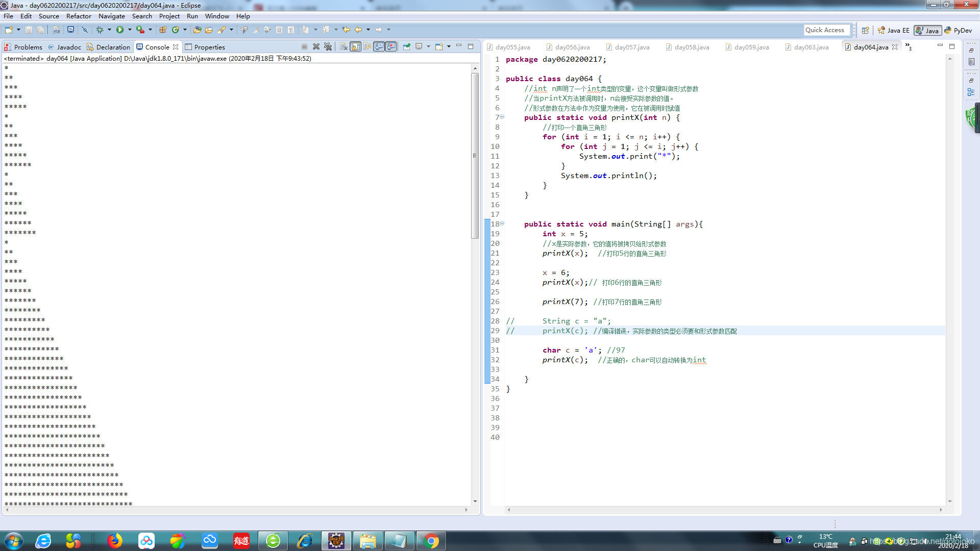Open New Java Class dropdown arrow
The height and width of the screenshot is (551, 980).
pyautogui.click(x=185, y=30)
